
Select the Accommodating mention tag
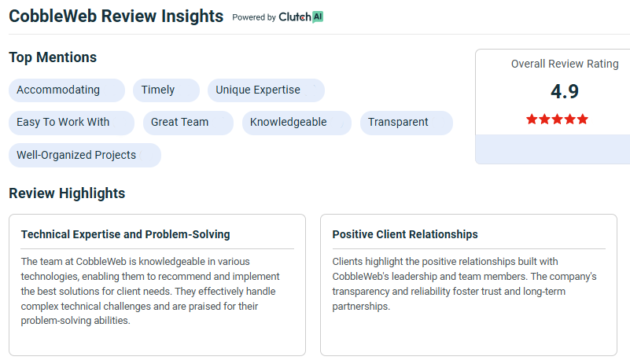(x=67, y=90)
